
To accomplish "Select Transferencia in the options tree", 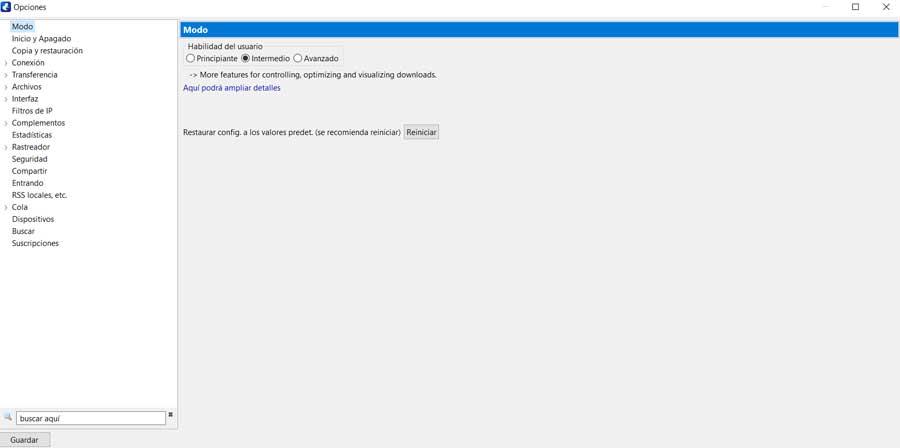I will click(34, 75).
